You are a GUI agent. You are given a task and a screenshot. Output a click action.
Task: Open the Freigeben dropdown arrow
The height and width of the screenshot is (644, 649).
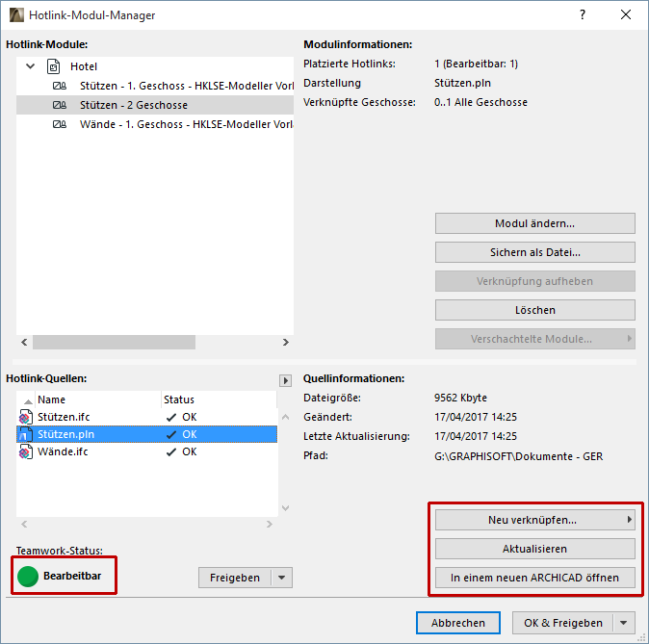[282, 578]
